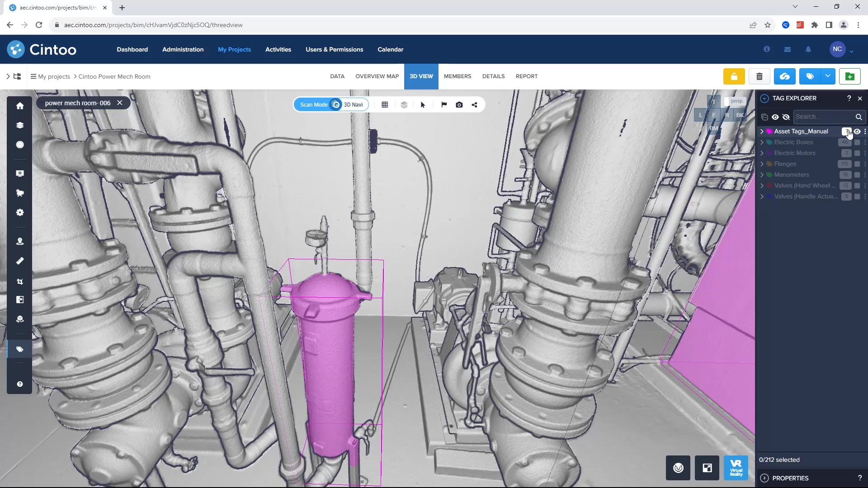Expand the Electric Boxes tag category
Image resolution: width=868 pixels, height=488 pixels.
point(763,142)
